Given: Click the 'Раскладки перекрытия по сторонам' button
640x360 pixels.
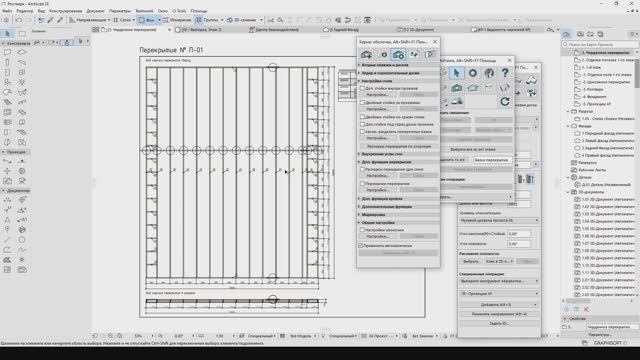Looking at the screenshot, I should click(398, 146).
